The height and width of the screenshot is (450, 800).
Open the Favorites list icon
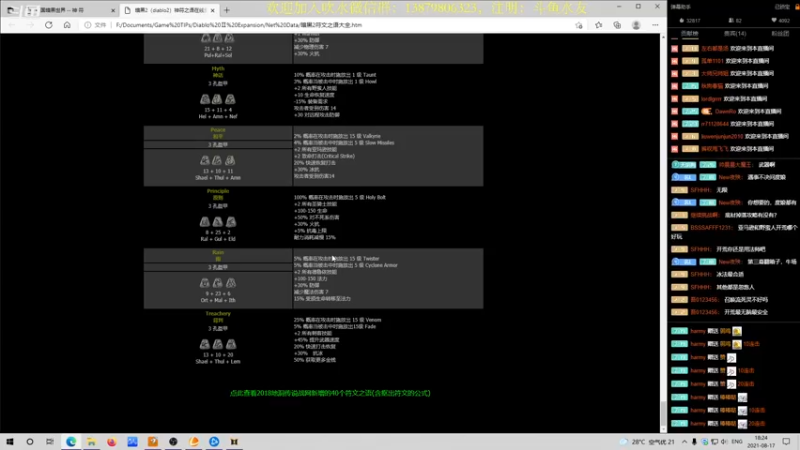click(x=598, y=25)
